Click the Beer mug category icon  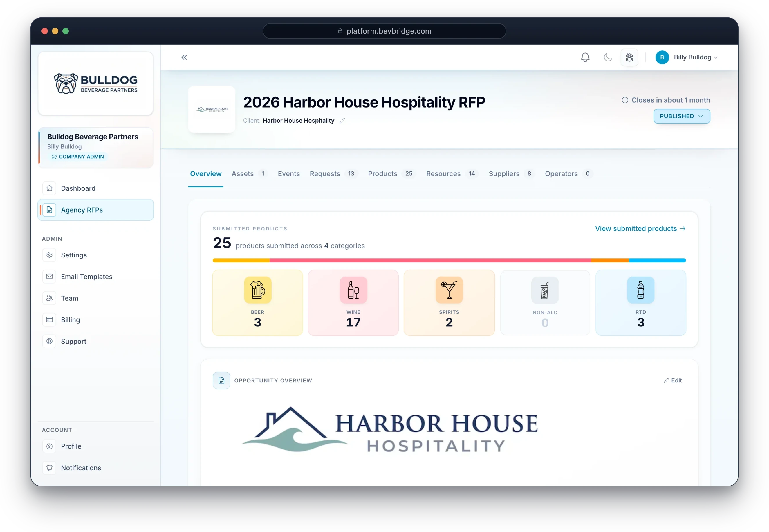click(258, 290)
